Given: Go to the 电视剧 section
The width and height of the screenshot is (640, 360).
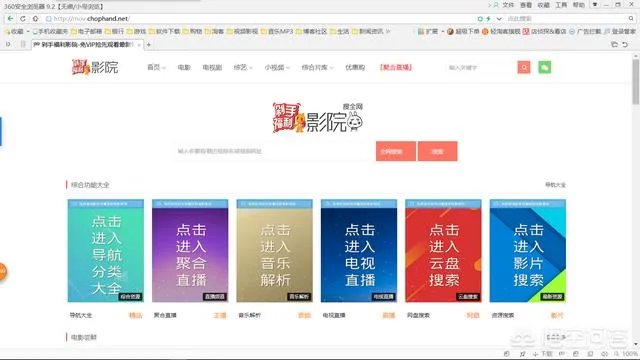Looking at the screenshot, I should [x=212, y=67].
